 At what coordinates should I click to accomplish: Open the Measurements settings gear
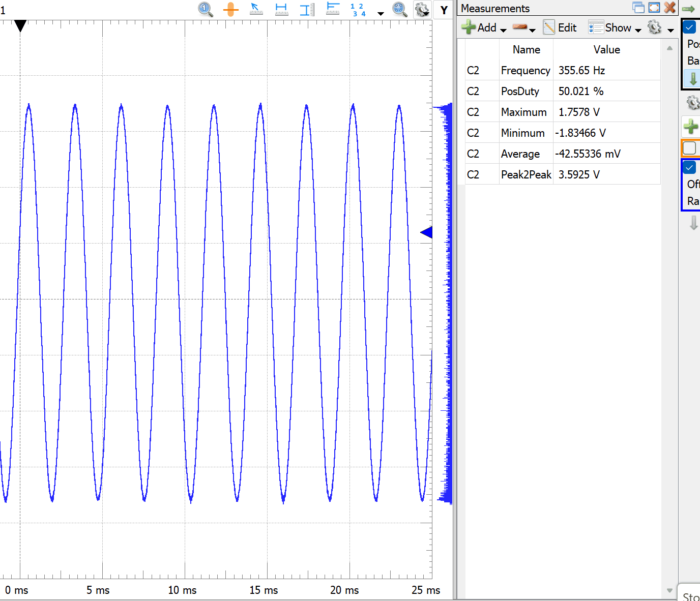655,27
